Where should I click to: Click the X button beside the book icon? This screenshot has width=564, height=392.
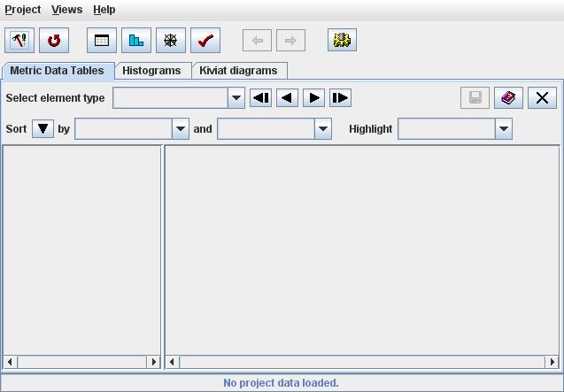pos(542,98)
